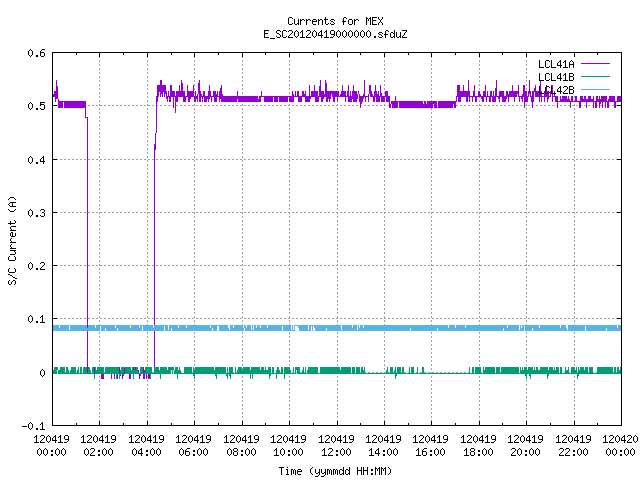Click the 02:00 x-axis time label
The height and width of the screenshot is (480, 640).
pyautogui.click(x=99, y=452)
